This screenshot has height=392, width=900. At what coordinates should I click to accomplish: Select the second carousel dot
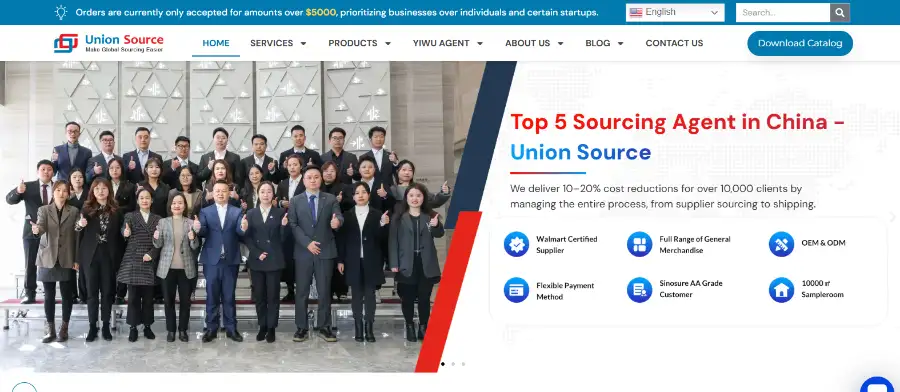click(453, 364)
